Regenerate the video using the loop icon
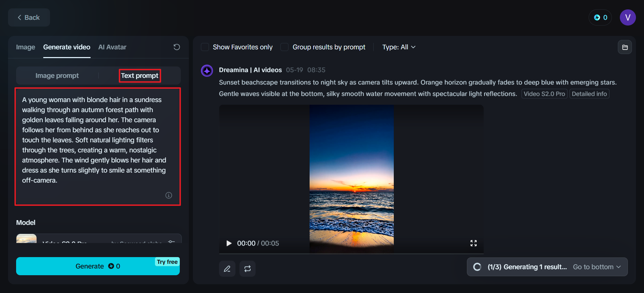644x293 pixels. coord(248,269)
